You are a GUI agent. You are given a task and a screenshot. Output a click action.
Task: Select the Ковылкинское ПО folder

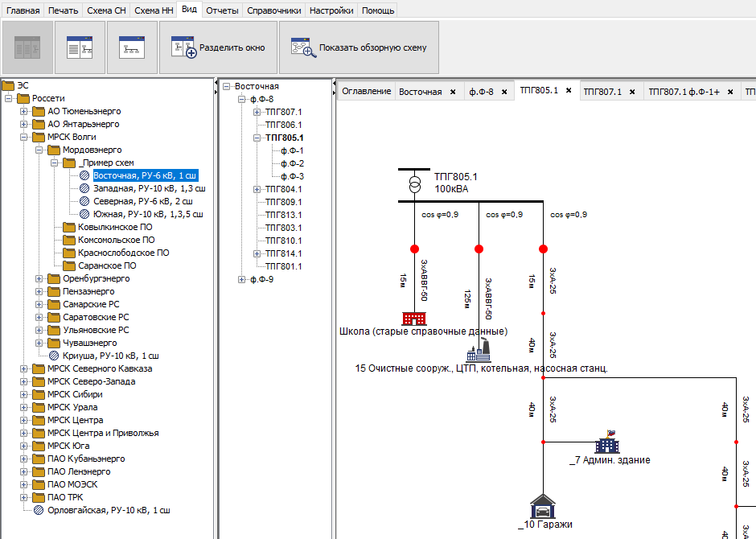coord(115,227)
